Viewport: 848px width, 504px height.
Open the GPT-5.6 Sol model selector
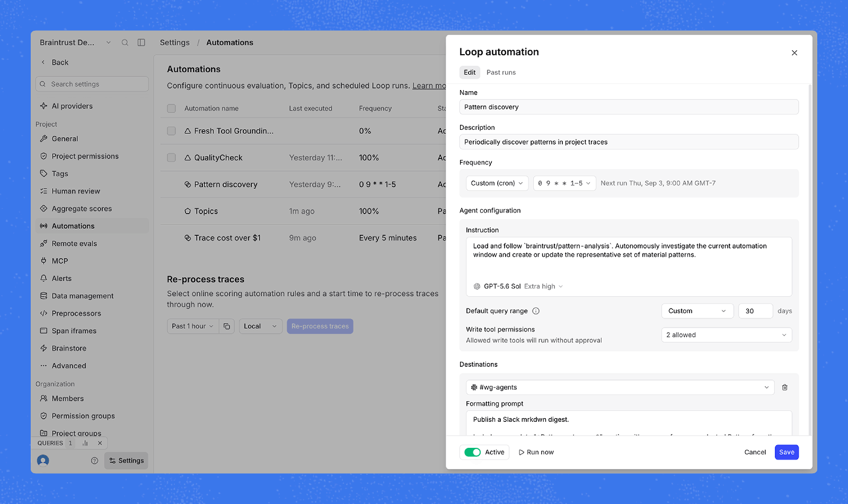click(518, 286)
